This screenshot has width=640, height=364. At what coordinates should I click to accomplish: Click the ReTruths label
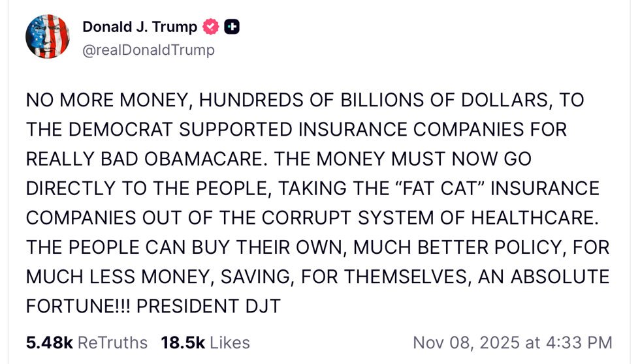tap(112, 342)
